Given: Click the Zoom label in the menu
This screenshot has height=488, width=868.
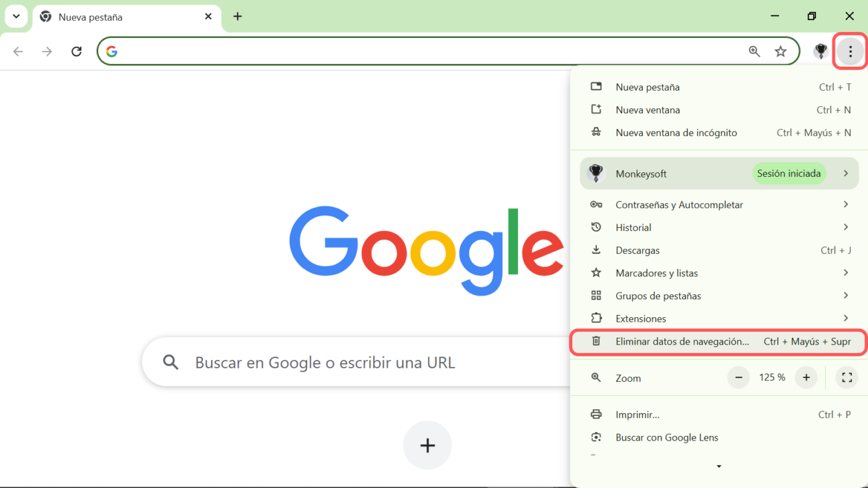Looking at the screenshot, I should tap(628, 378).
